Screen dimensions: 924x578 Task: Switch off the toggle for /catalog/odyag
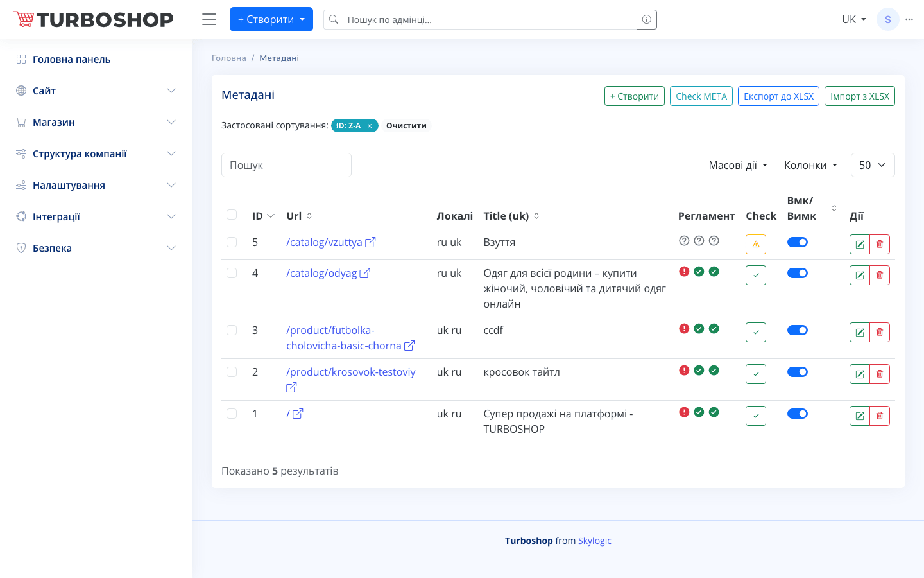(798, 273)
